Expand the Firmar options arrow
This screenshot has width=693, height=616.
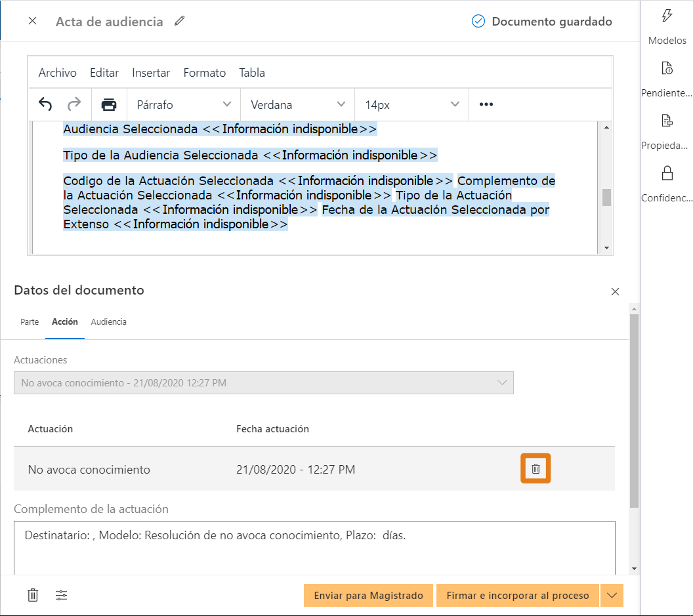[x=612, y=595]
